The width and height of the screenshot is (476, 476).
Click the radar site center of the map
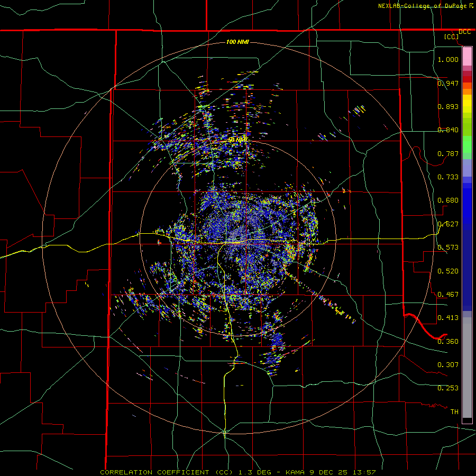coord(237,239)
